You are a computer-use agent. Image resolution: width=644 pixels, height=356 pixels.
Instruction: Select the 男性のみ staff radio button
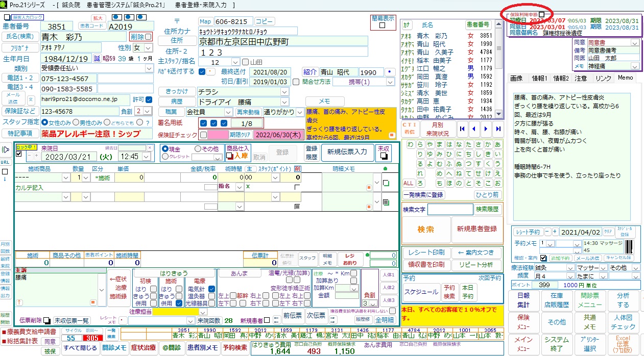pos(76,122)
